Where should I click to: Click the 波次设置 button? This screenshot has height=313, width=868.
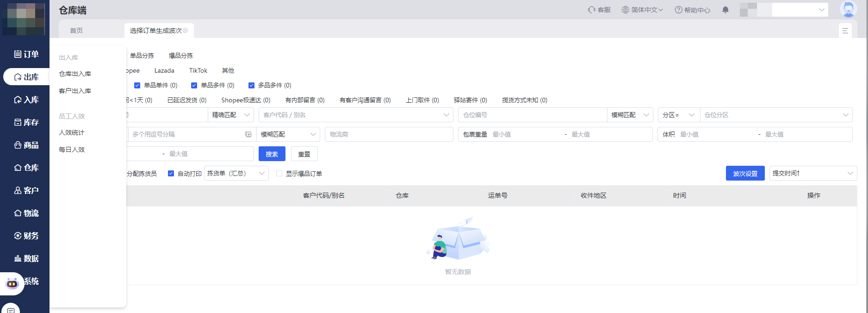(745, 173)
